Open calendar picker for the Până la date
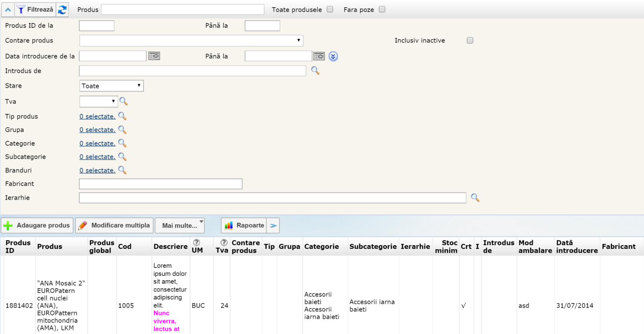644x334 pixels. [319, 56]
